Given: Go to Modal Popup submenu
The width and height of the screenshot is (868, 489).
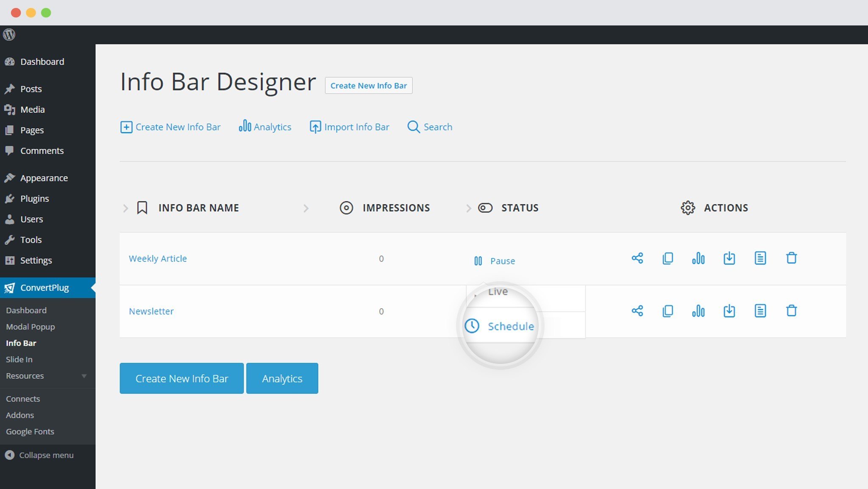Looking at the screenshot, I should (31, 327).
